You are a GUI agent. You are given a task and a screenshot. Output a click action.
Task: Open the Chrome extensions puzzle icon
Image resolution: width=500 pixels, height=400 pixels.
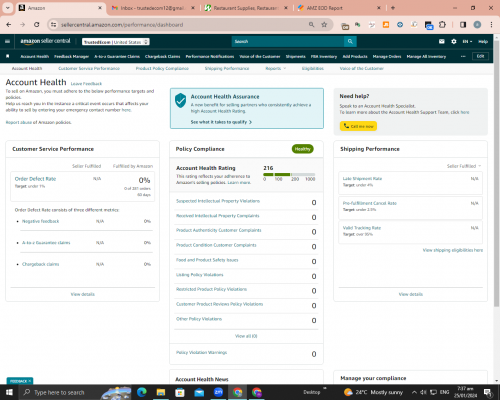(442, 25)
